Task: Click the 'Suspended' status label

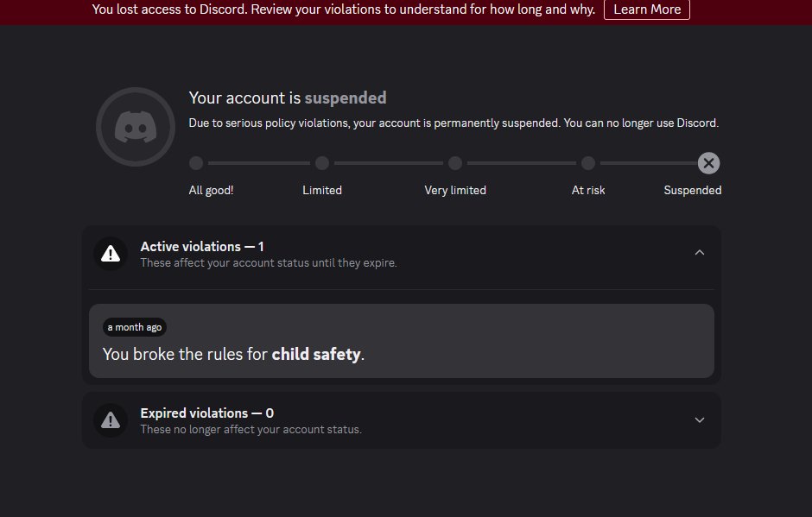Action: pos(693,190)
